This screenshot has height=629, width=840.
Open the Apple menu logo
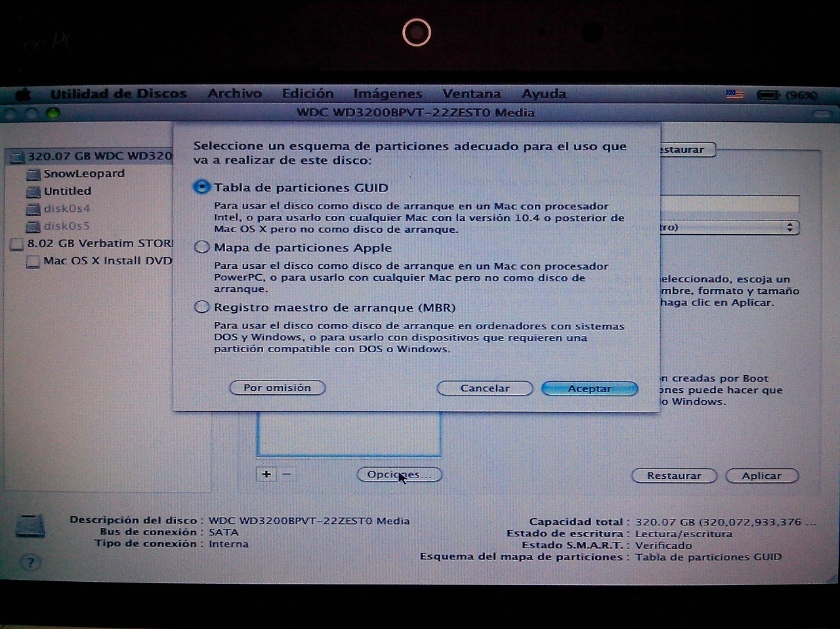point(24,94)
